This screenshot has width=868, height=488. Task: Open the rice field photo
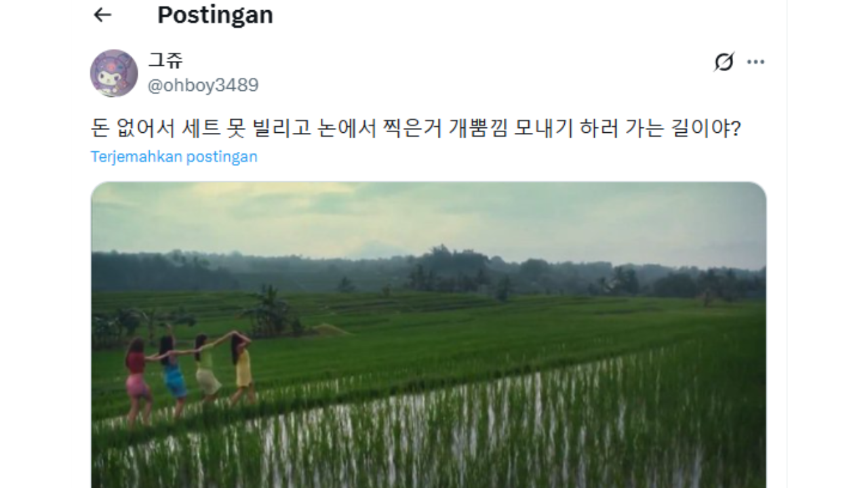coord(429,335)
